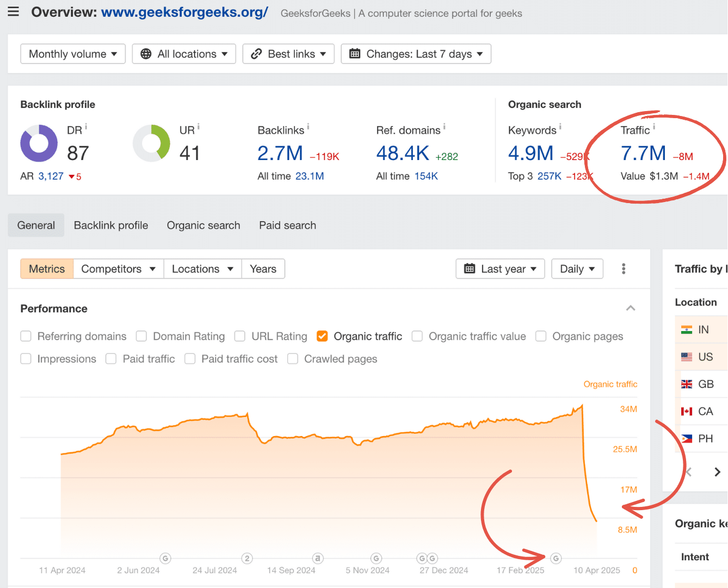Open the Last year date range dropdown
The width and height of the screenshot is (728, 588).
(x=500, y=269)
